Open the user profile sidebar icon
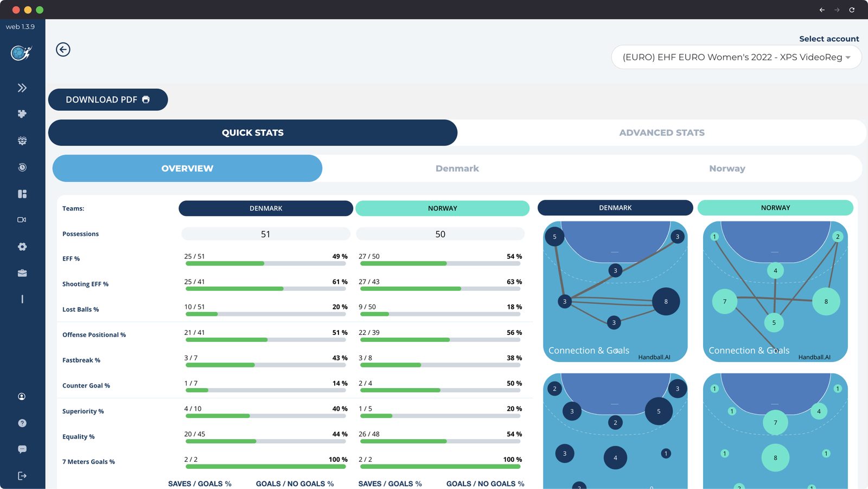The image size is (868, 489). tap(22, 397)
